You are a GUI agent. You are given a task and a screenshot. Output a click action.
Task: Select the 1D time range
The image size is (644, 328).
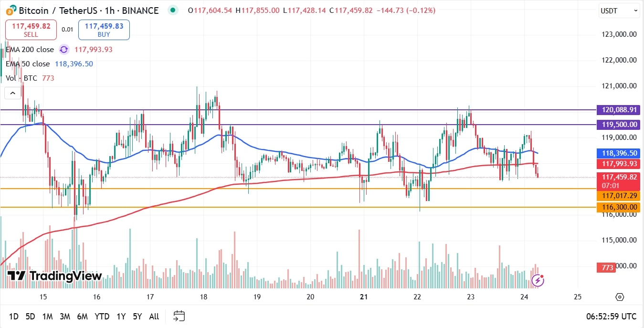pos(14,316)
